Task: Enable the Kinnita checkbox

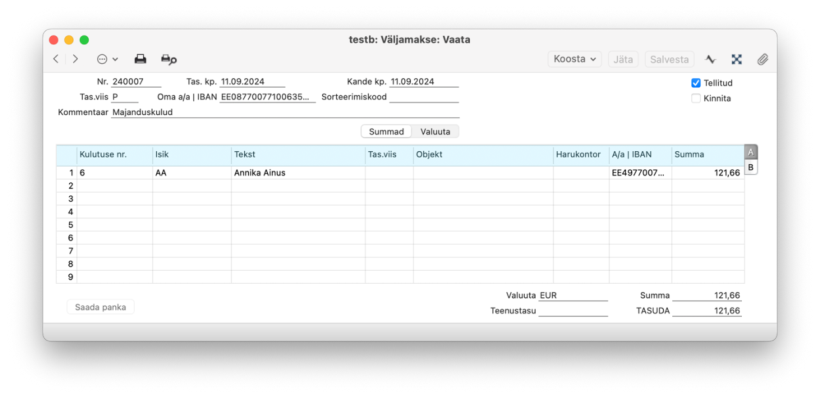Action: (696, 98)
